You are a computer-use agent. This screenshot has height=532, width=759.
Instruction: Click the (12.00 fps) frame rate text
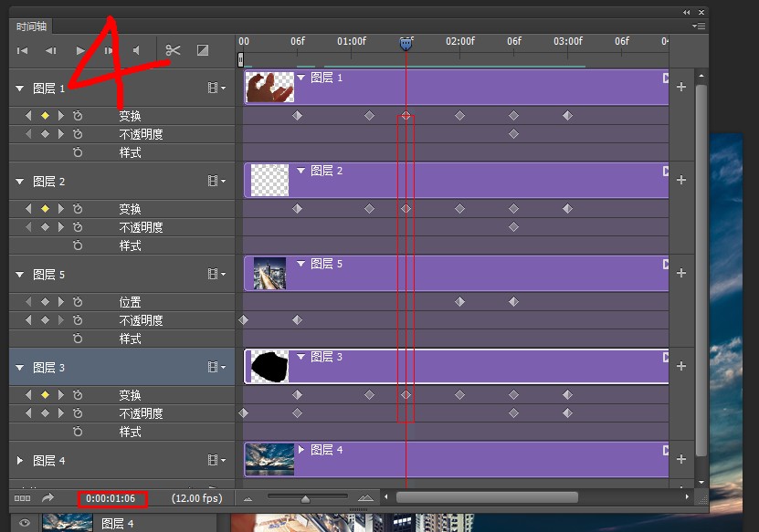click(x=197, y=498)
